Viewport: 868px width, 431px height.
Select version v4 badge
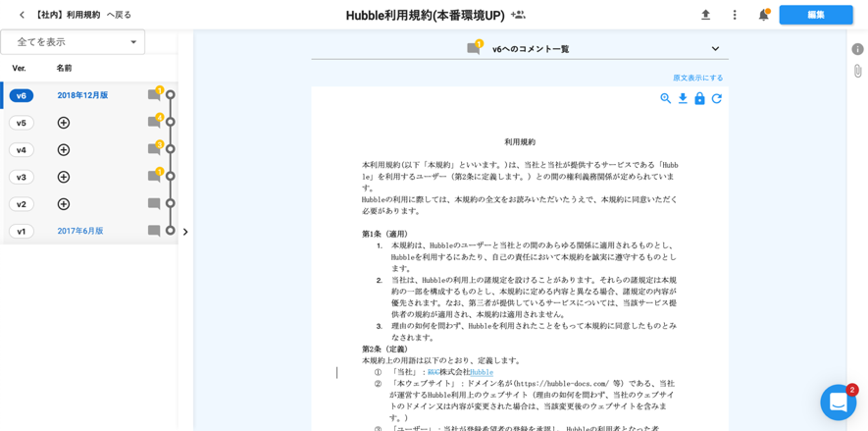(x=22, y=149)
